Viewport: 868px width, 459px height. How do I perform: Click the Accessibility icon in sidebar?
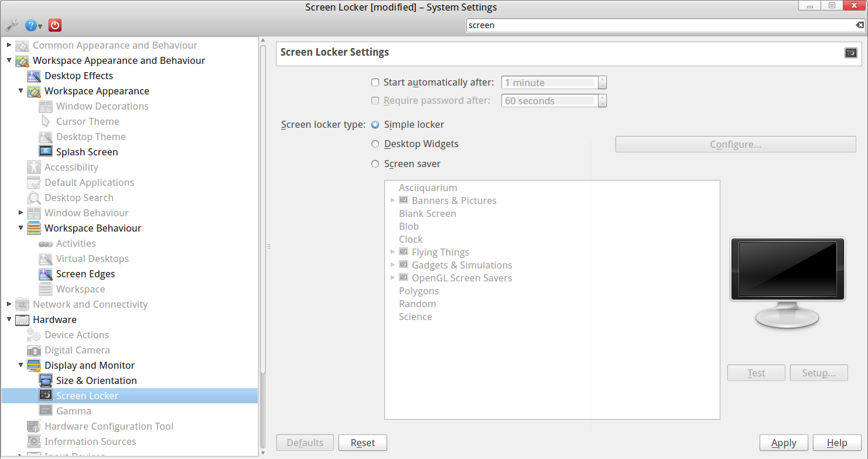tap(34, 167)
